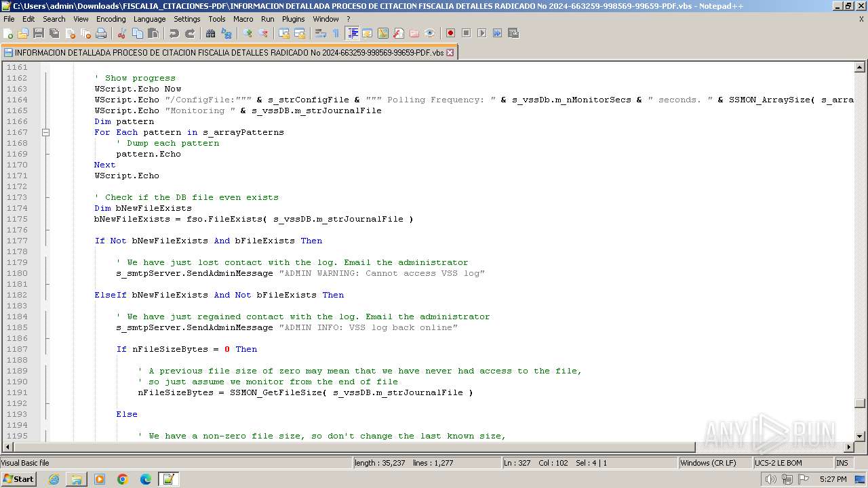Click the Undo arrow icon

pyautogui.click(x=174, y=33)
